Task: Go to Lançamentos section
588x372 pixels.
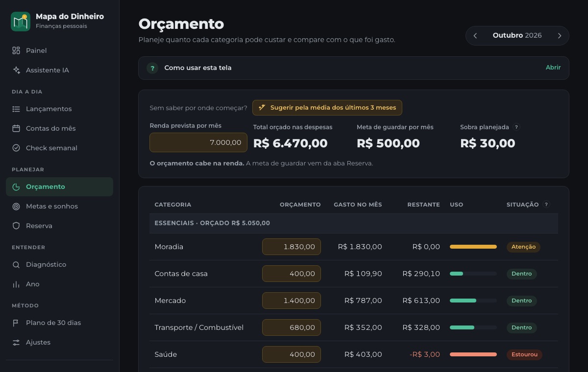Action: coord(59,109)
